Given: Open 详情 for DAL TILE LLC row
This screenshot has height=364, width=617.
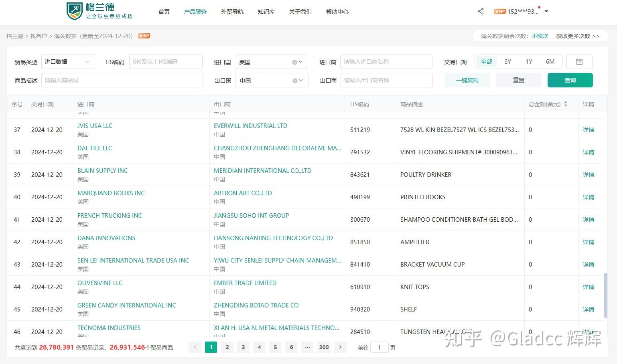Looking at the screenshot, I should tap(589, 152).
